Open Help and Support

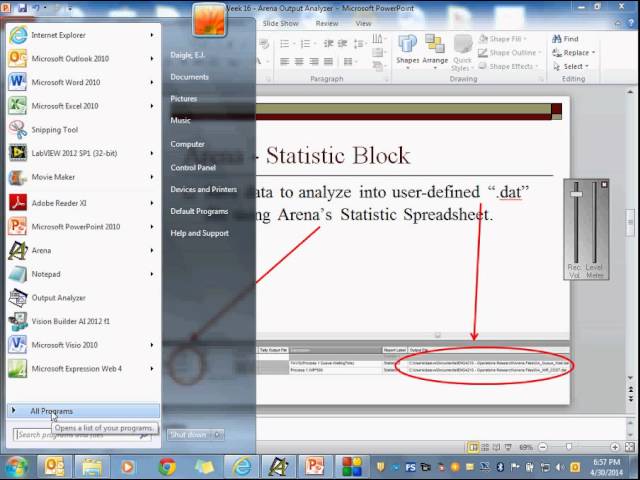[200, 233]
